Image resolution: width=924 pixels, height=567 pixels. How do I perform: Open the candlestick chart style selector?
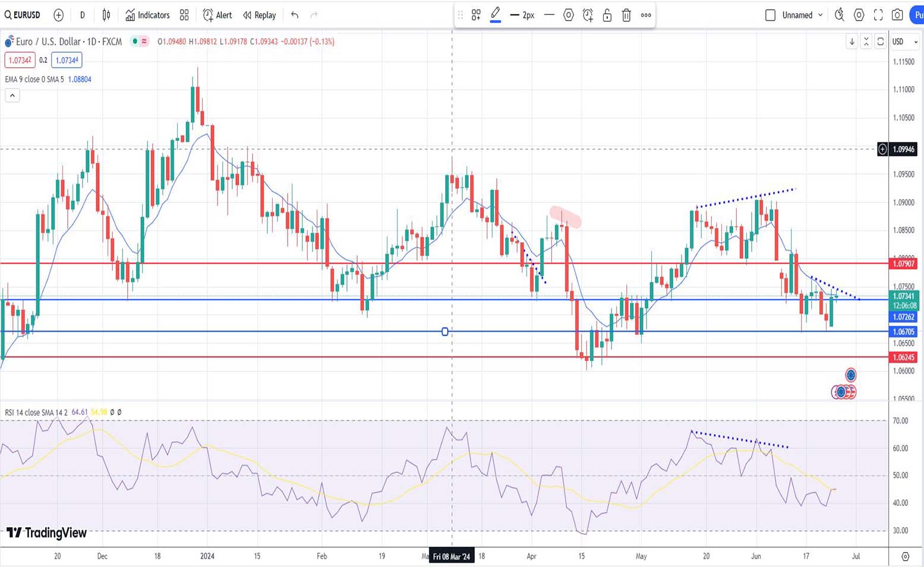click(x=106, y=15)
